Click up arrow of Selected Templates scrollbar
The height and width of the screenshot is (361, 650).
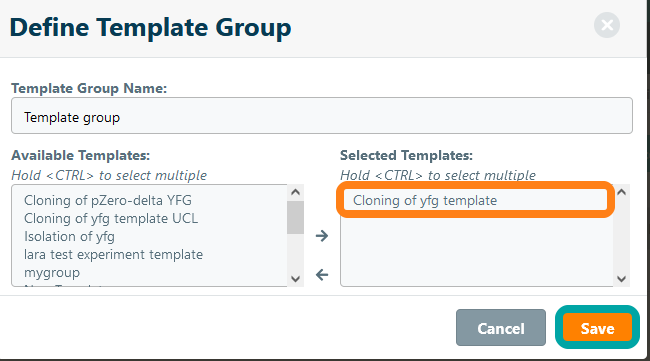click(x=621, y=192)
